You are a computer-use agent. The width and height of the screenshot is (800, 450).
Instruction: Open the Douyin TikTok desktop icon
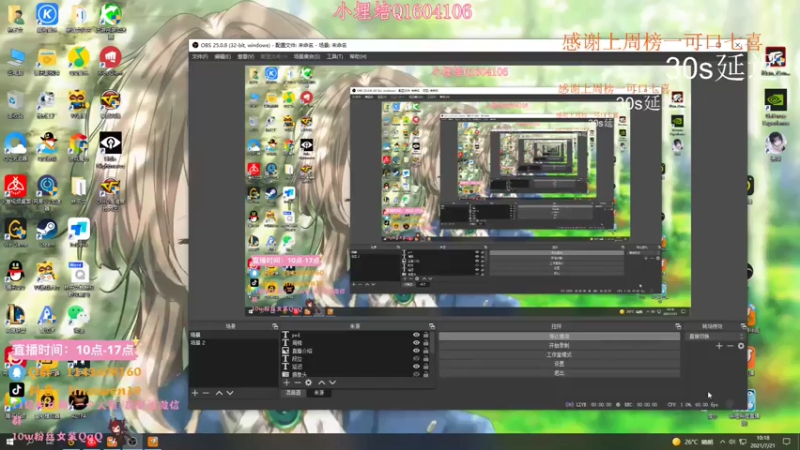[x=16, y=390]
